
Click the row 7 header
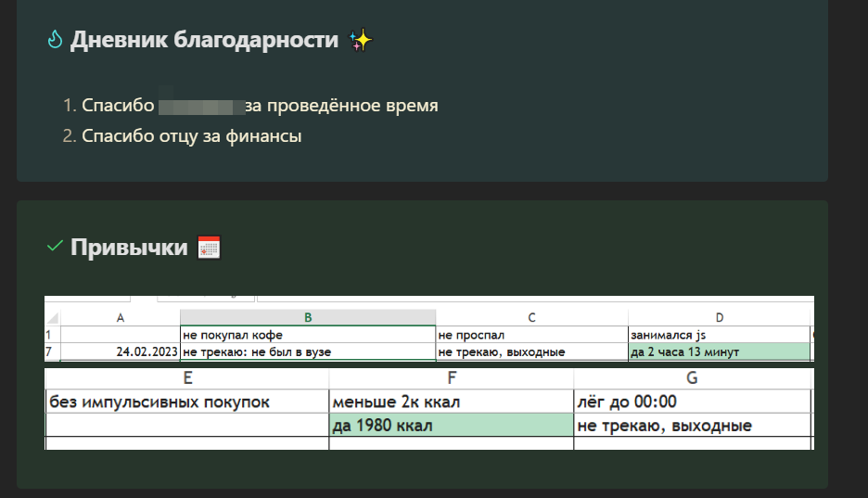click(52, 351)
